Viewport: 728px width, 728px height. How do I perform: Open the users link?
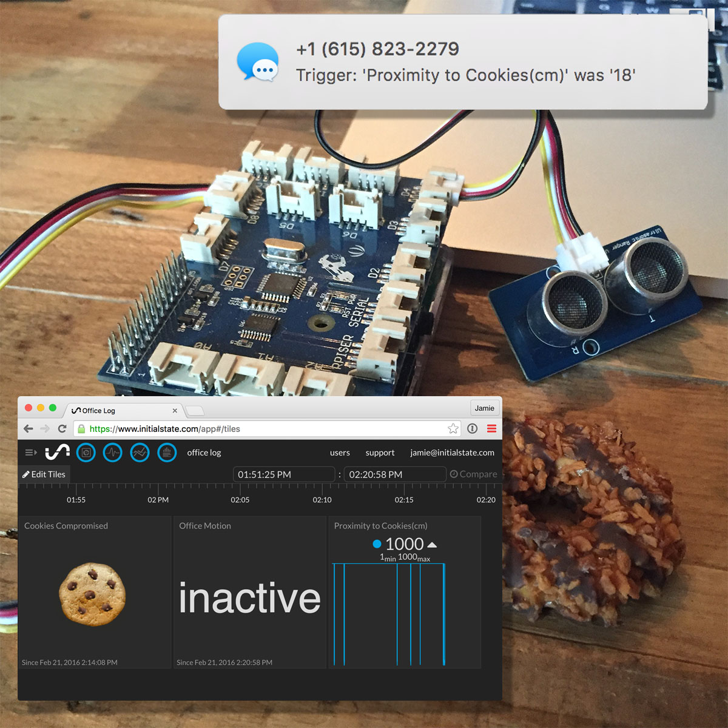(x=340, y=453)
